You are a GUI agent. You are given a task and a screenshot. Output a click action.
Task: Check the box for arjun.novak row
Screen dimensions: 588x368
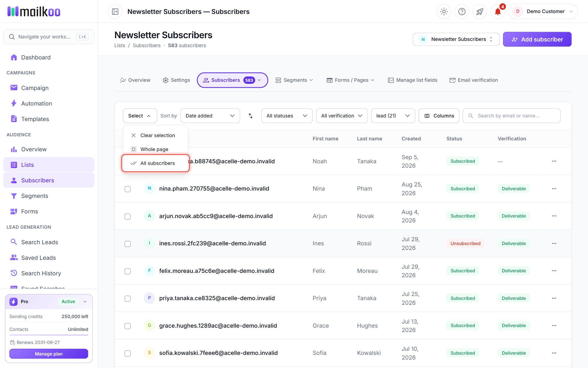[x=128, y=216]
